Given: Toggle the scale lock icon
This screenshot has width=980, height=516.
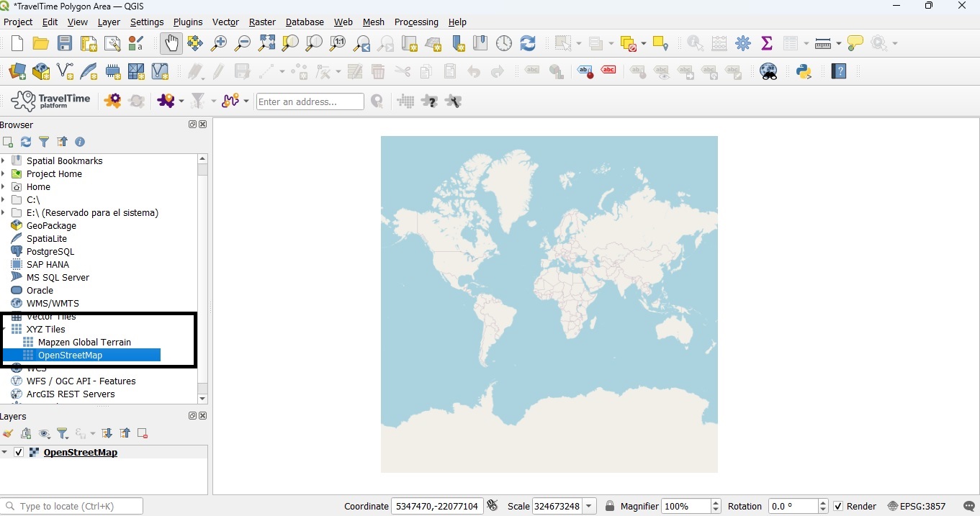Looking at the screenshot, I should click(610, 507).
